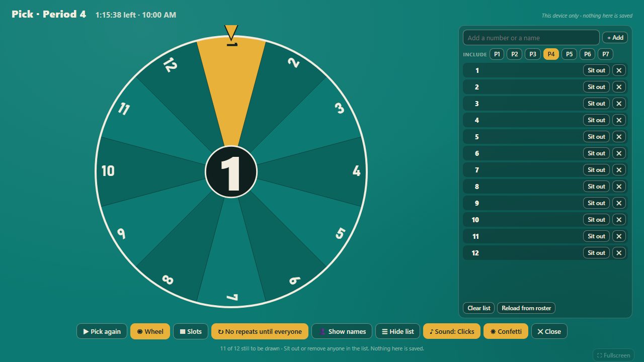This screenshot has width=644, height=362.
Task: Click the + Add button
Action: click(615, 38)
